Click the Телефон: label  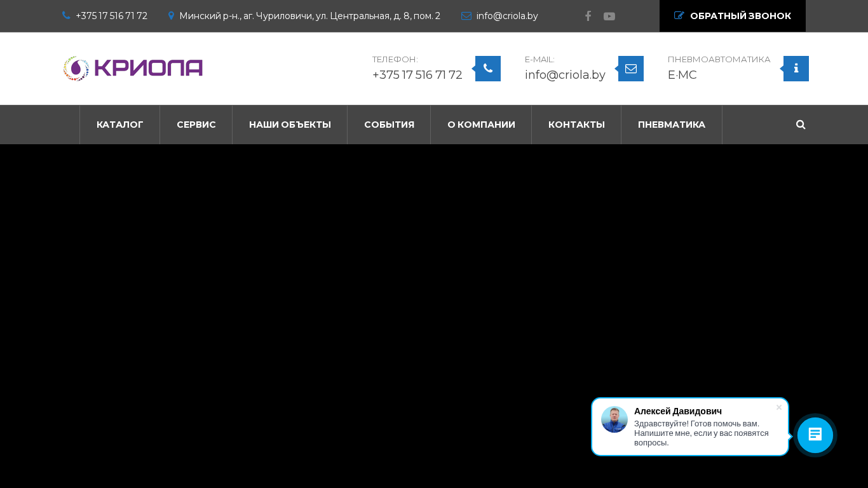pyautogui.click(x=395, y=59)
